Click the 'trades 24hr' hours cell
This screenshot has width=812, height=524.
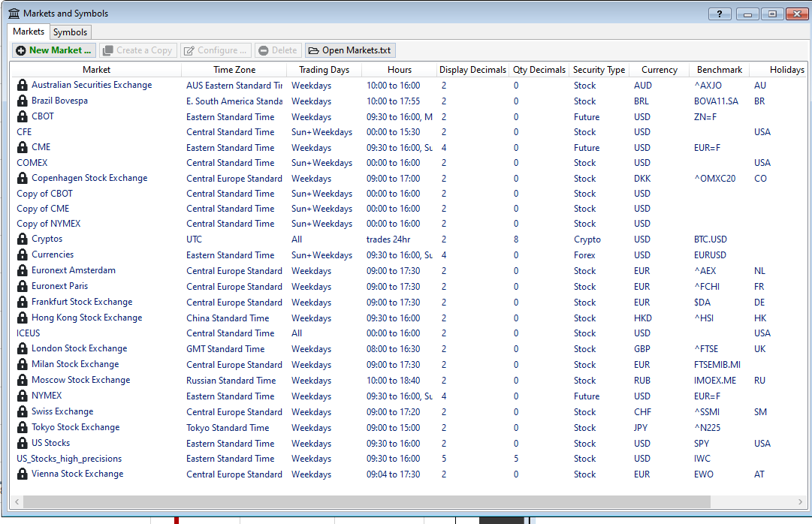point(388,239)
